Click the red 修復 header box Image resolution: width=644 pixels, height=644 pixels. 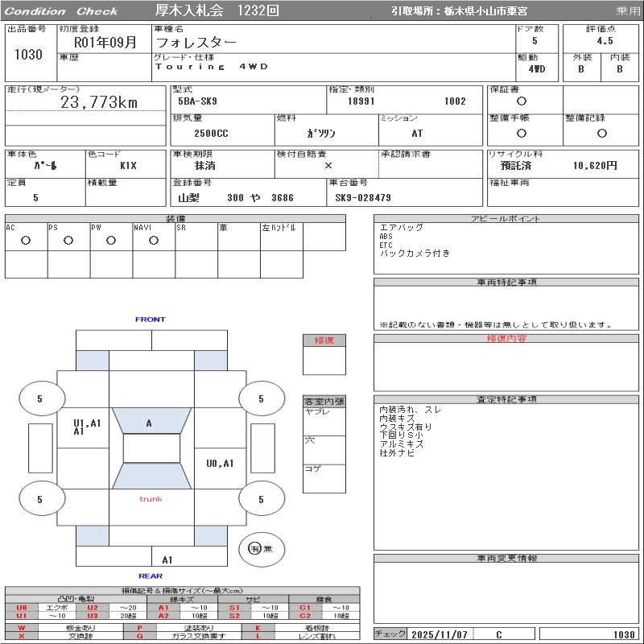(324, 341)
